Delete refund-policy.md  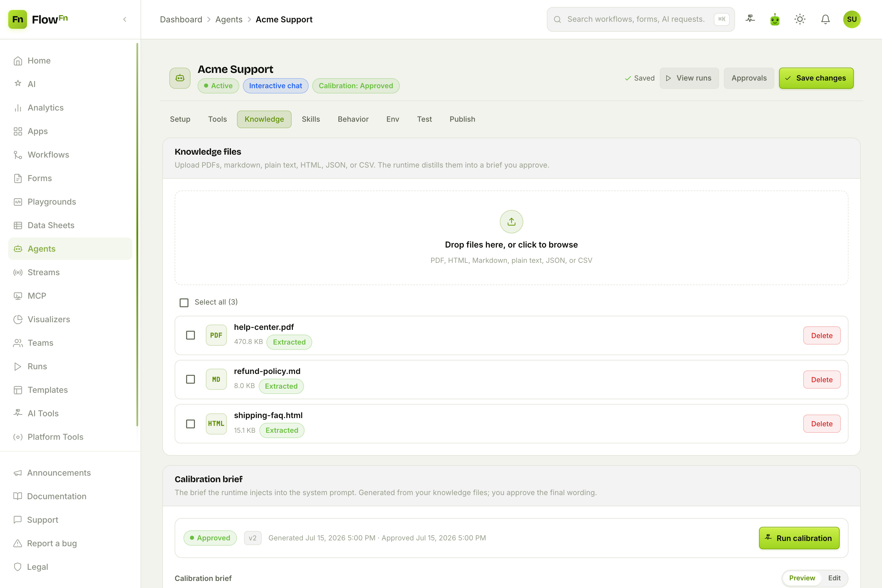(x=822, y=380)
